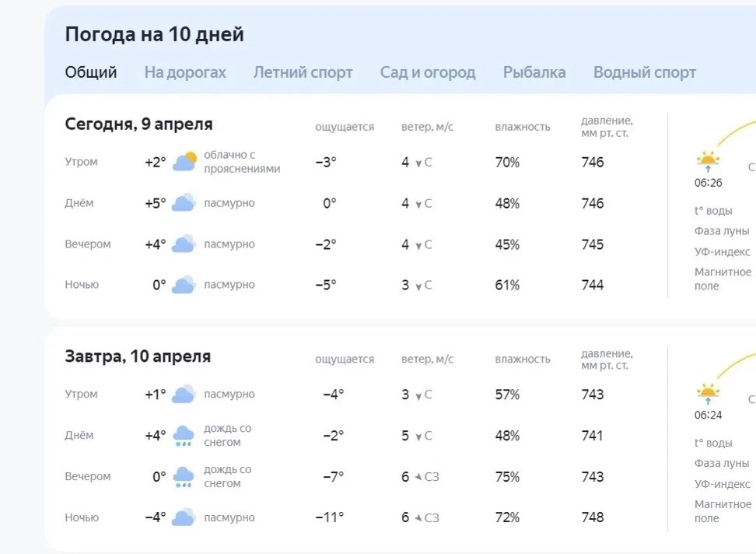The width and height of the screenshot is (756, 554).
Task: Click partly cloudy icon for this morning
Action: tap(184, 162)
